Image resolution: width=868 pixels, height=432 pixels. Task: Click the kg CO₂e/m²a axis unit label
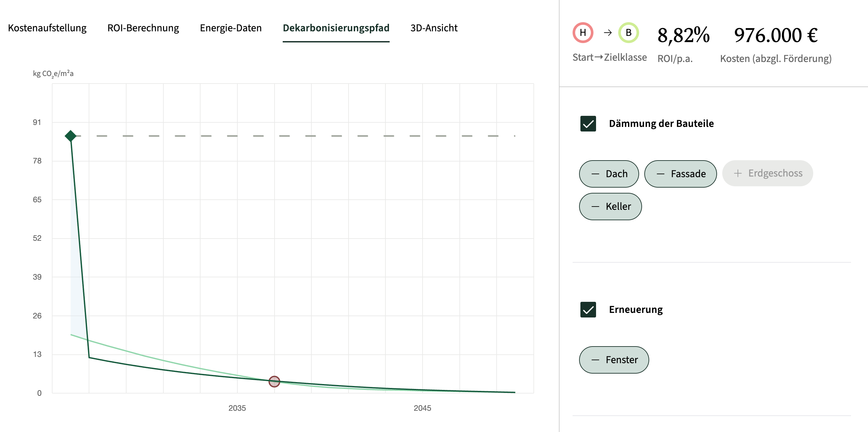pyautogui.click(x=53, y=74)
